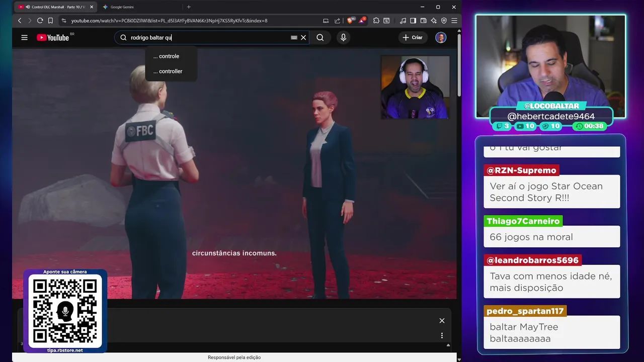This screenshot has height=362, width=644.
Task: Open the extensions puzzle piece icon
Action: pos(376,21)
